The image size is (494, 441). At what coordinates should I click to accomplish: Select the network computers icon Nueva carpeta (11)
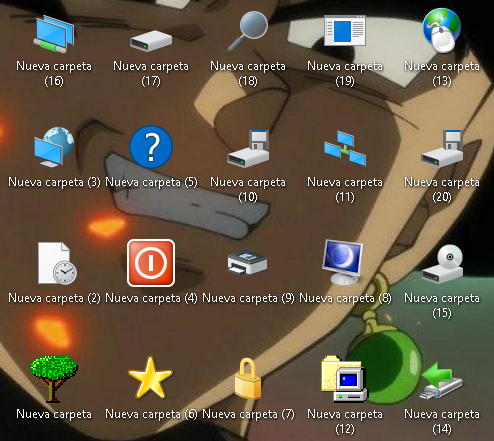click(345, 148)
